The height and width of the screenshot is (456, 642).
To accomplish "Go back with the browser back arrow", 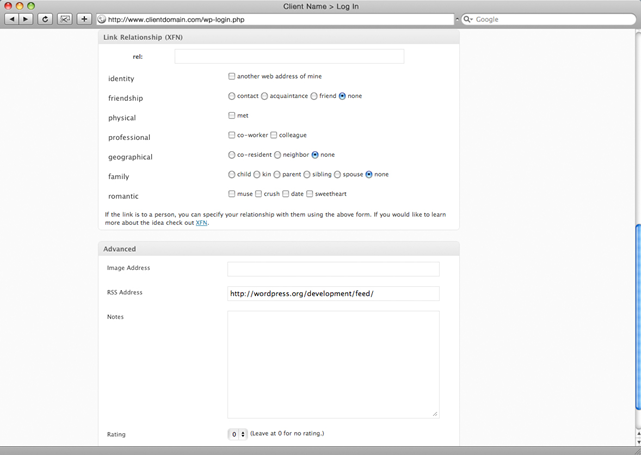I will (x=11, y=19).
